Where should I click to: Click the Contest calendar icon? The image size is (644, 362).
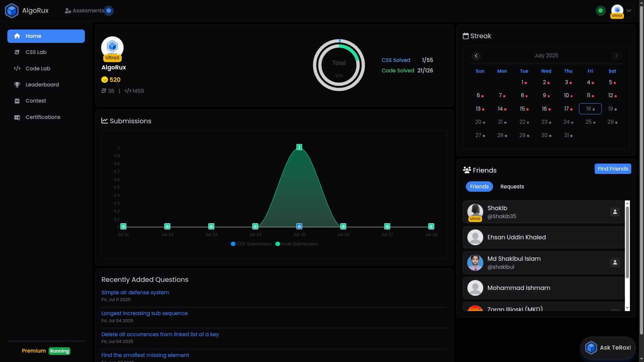(17, 101)
